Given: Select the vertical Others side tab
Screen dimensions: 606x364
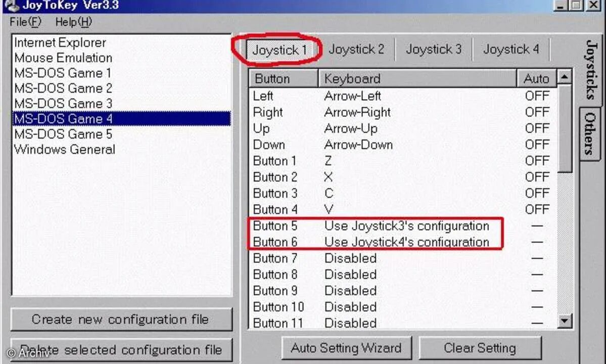Looking at the screenshot, I should pyautogui.click(x=590, y=133).
